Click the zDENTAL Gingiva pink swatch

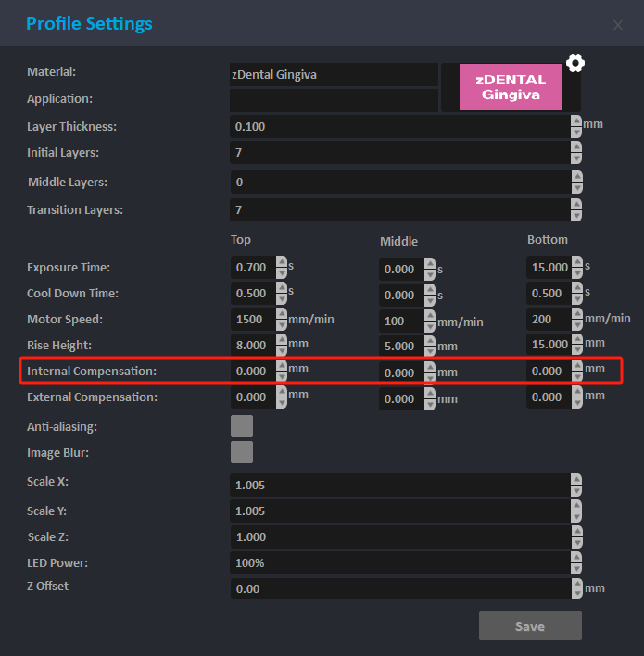click(x=511, y=87)
